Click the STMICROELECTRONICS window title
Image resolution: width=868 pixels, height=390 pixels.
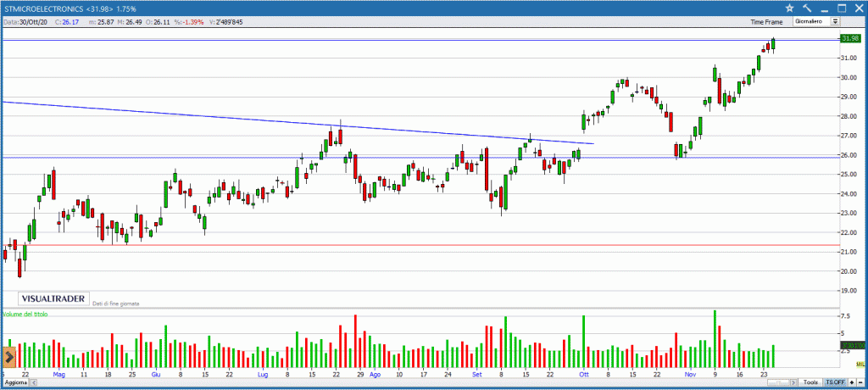pos(44,8)
